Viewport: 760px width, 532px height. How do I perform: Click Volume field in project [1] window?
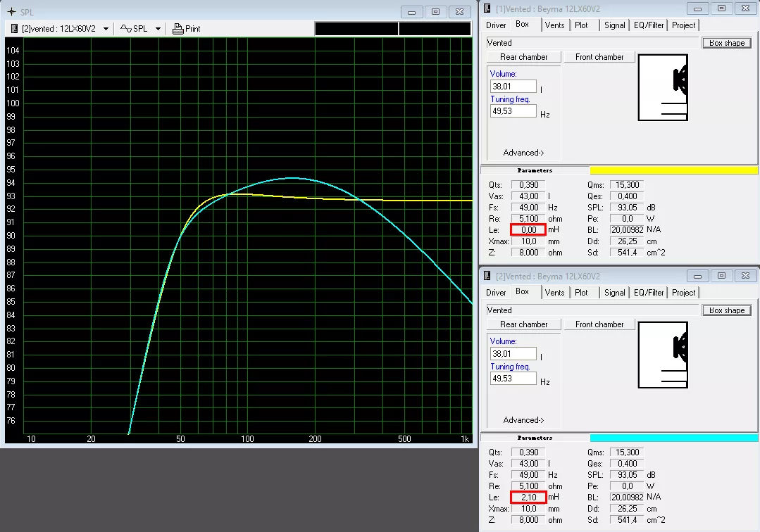(x=513, y=87)
